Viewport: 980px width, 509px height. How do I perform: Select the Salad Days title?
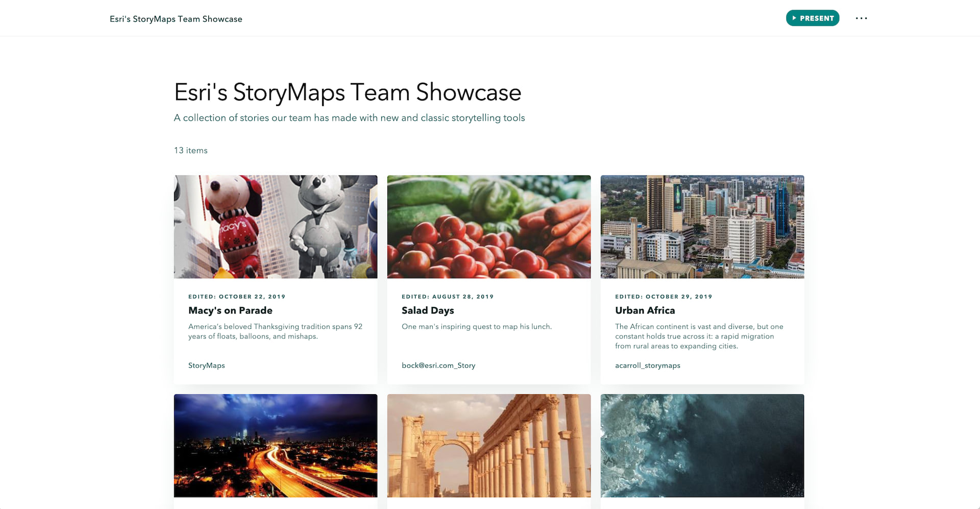click(x=428, y=310)
